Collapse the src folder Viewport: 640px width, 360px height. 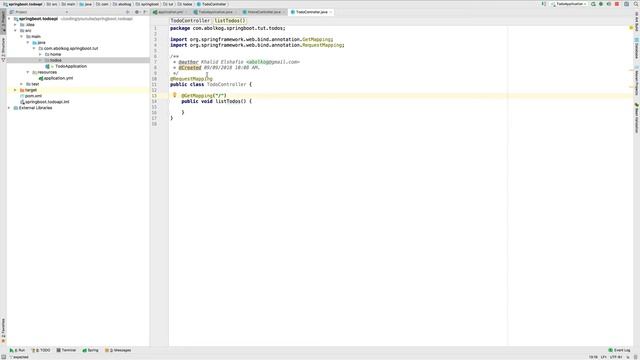[16, 31]
